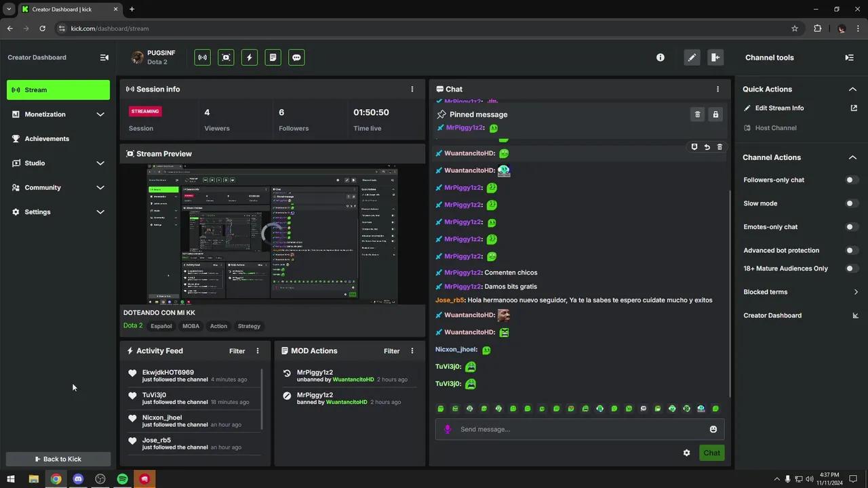Open Chat panel three-dot options menu

(717, 89)
